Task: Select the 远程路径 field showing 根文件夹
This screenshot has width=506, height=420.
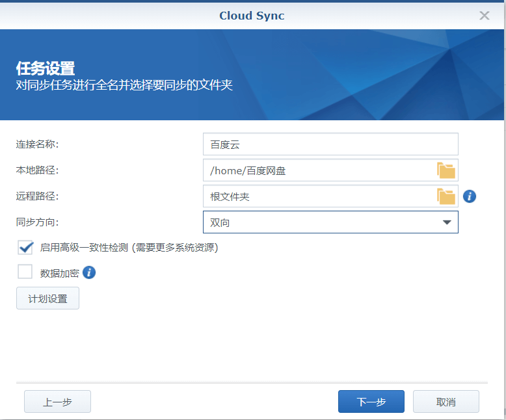Action: pyautogui.click(x=319, y=196)
